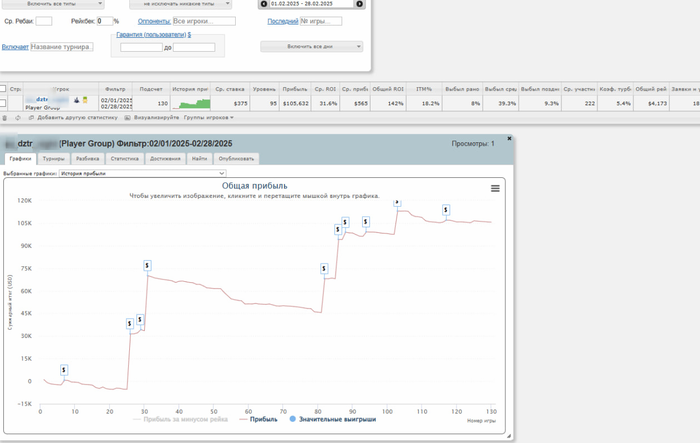Click the yellow badge icon next to player
700x443 pixels.
click(85, 100)
